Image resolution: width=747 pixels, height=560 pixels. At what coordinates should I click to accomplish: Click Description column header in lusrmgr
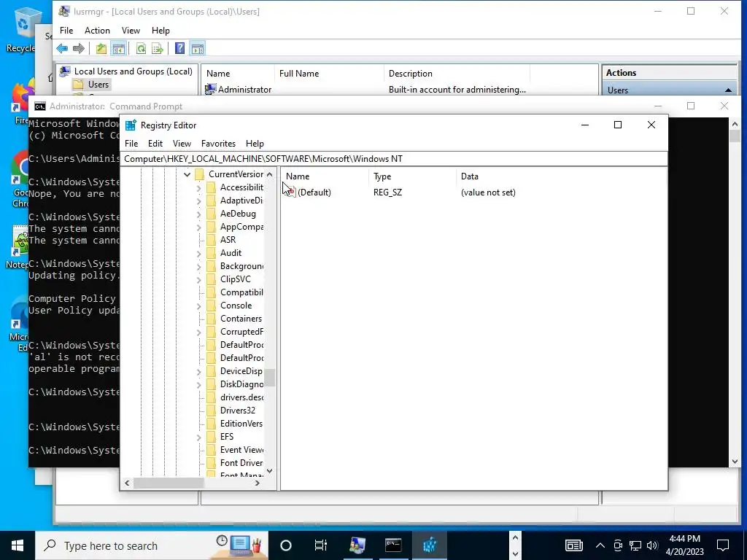pos(457,74)
